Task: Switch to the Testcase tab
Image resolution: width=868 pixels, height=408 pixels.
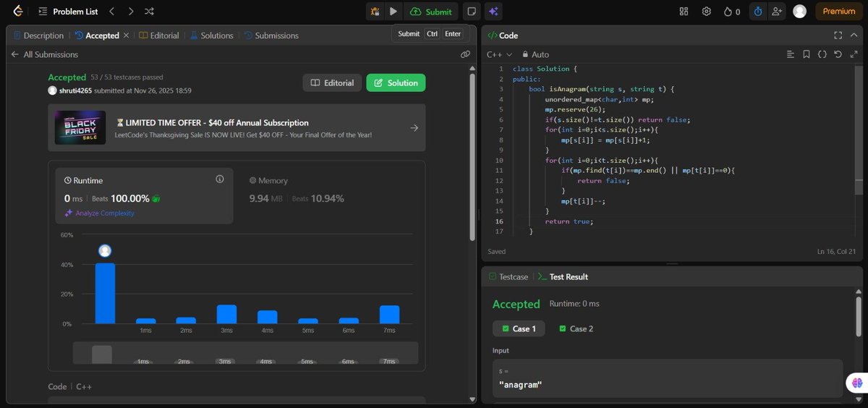Action: (509, 277)
